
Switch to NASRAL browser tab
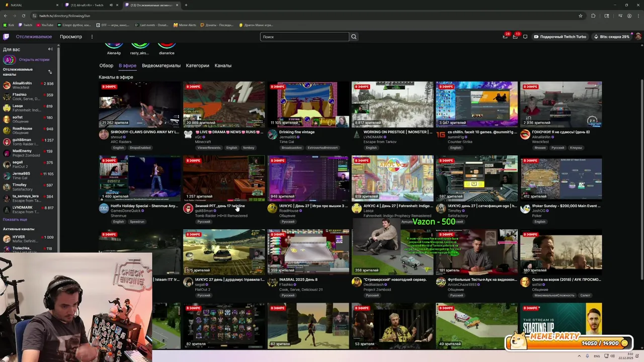click(31, 5)
